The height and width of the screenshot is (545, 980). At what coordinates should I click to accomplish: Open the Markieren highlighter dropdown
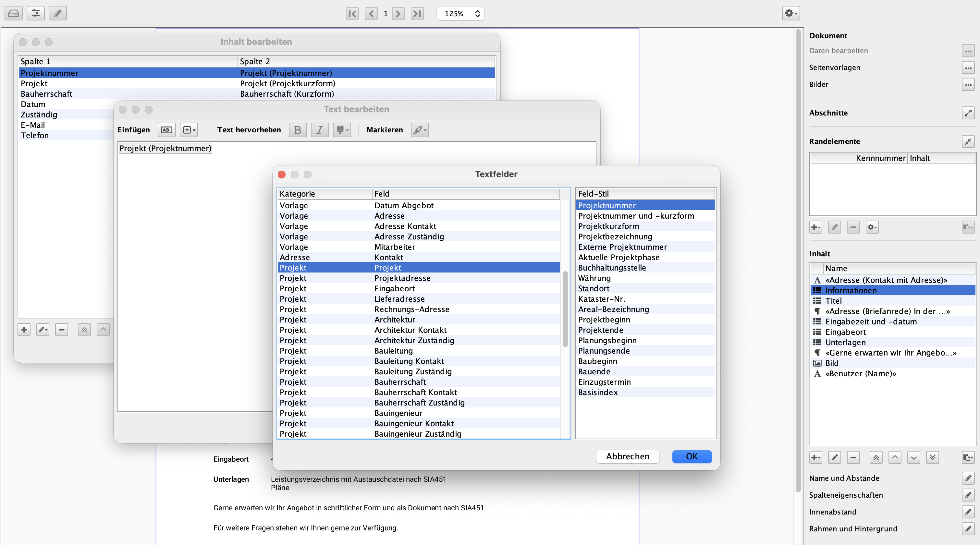(420, 130)
